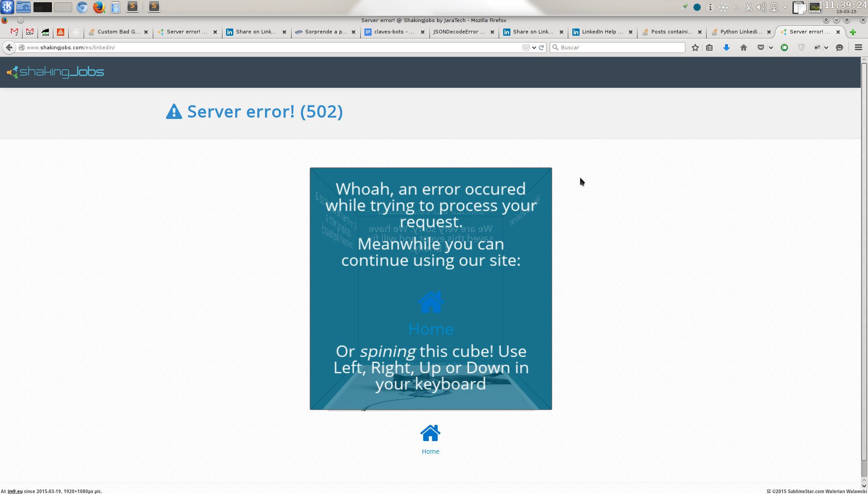The image size is (868, 494).
Task: Click the chat smiley toolbar icon
Action: tap(840, 47)
